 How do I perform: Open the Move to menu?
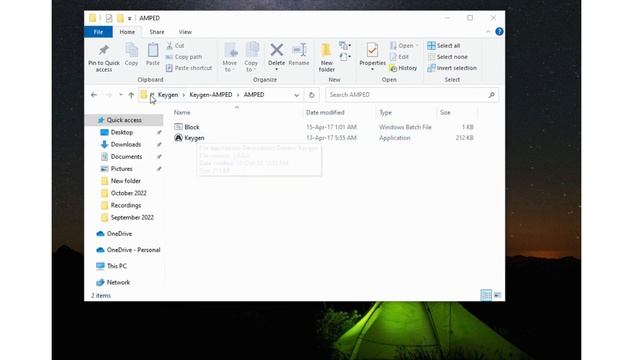(x=230, y=58)
